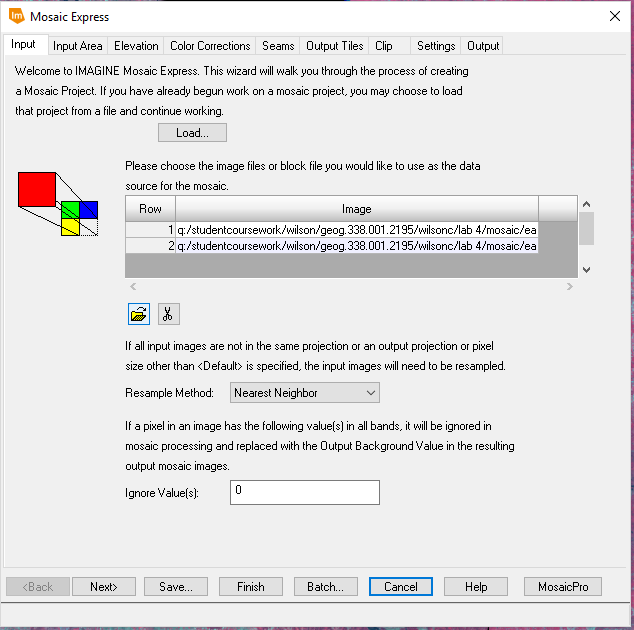Viewport: 634px width, 630px height.
Task: Click row number 2 cell
Action: click(x=150, y=246)
